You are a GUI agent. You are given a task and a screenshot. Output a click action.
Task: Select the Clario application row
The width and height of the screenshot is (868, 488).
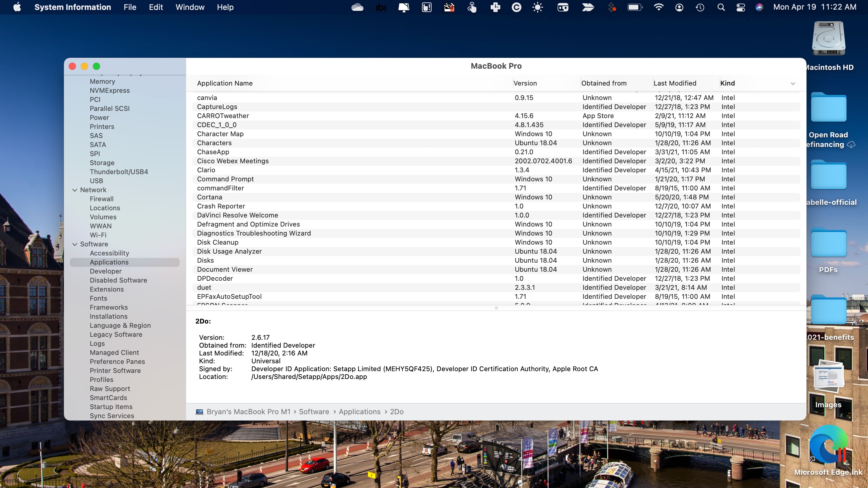click(x=496, y=170)
